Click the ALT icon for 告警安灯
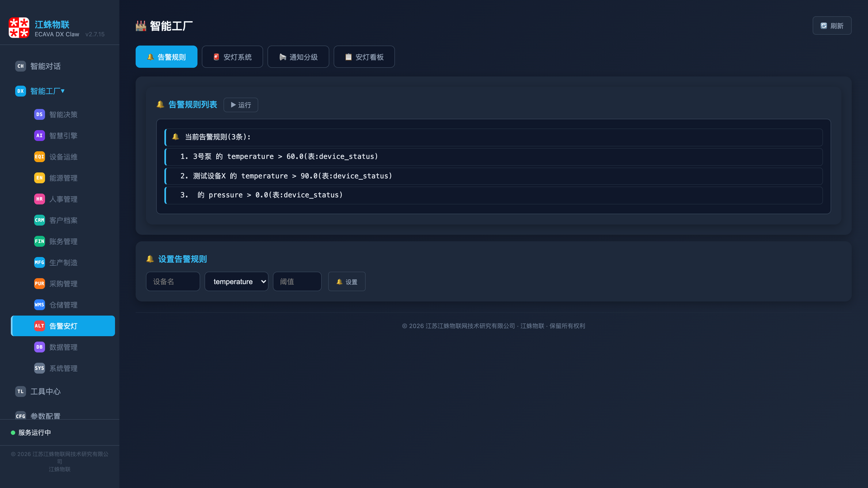The height and width of the screenshot is (488, 868). [x=39, y=326]
